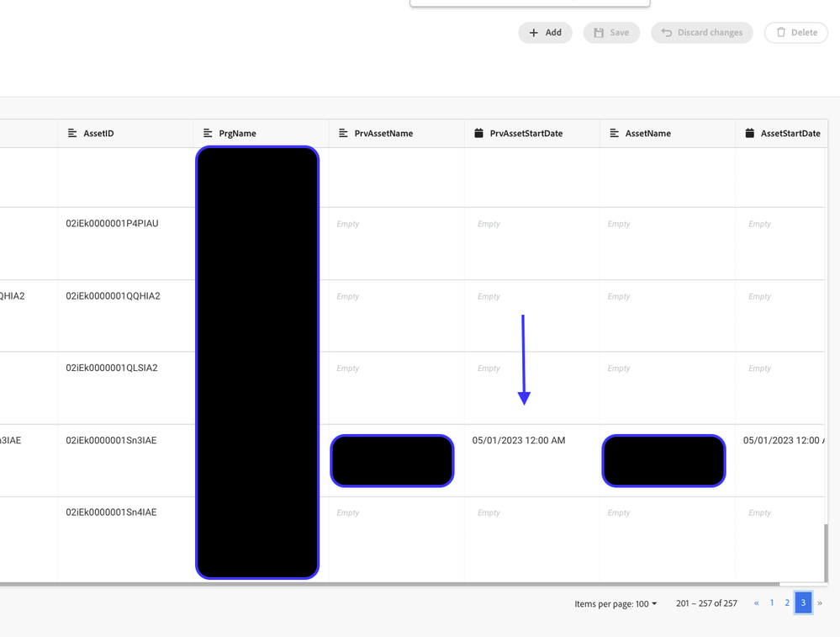Go to next pages with » arrow

pos(820,603)
